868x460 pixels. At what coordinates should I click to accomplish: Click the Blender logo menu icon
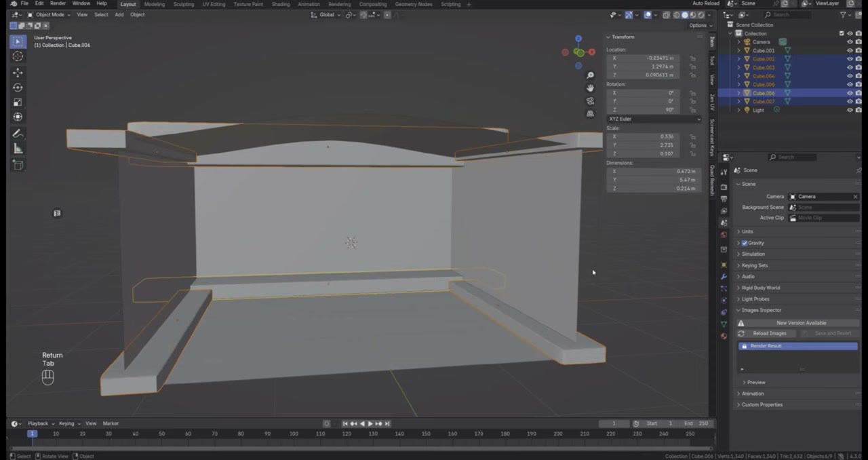pos(14,3)
